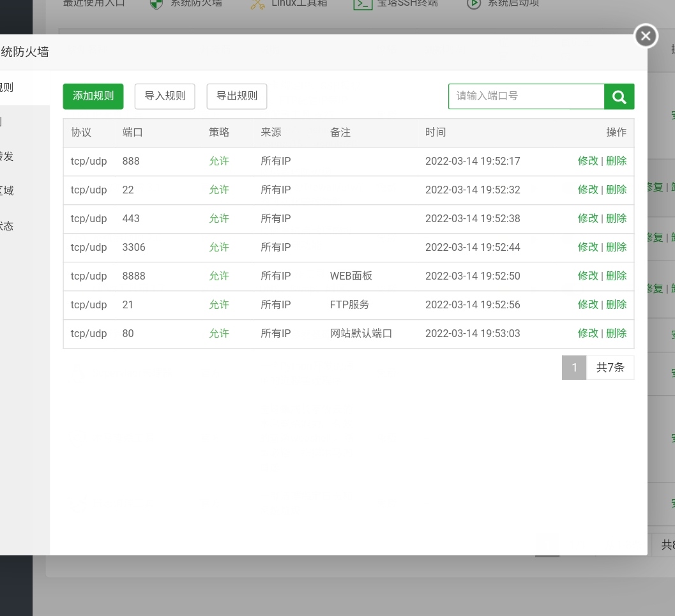
Task: Click the 系统防火墙 shield icon
Action: coord(156,4)
